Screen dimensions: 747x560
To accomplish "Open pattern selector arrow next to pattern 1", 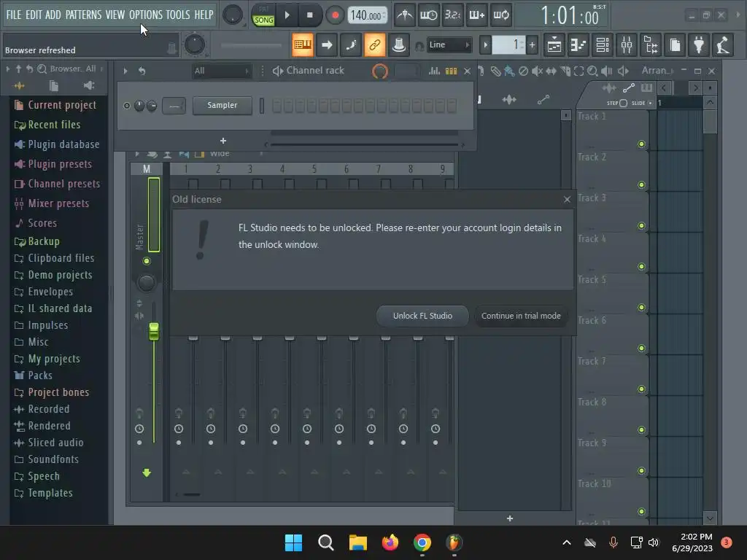I will coord(485,45).
